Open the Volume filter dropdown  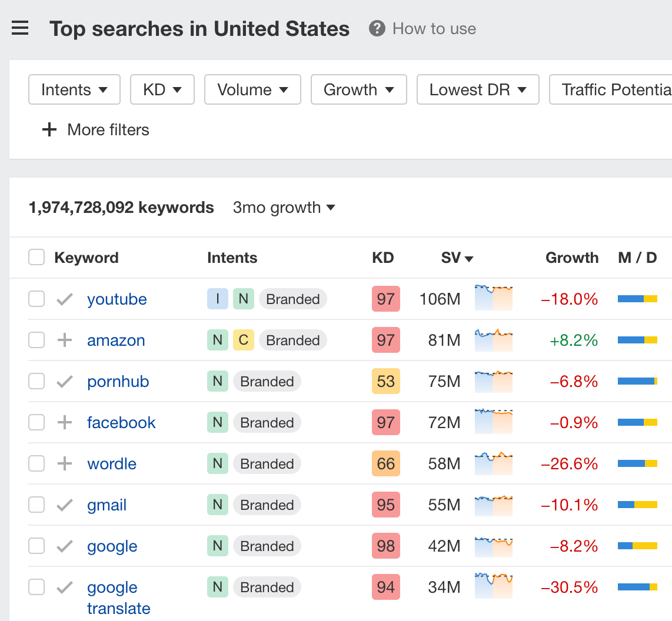[x=252, y=89]
